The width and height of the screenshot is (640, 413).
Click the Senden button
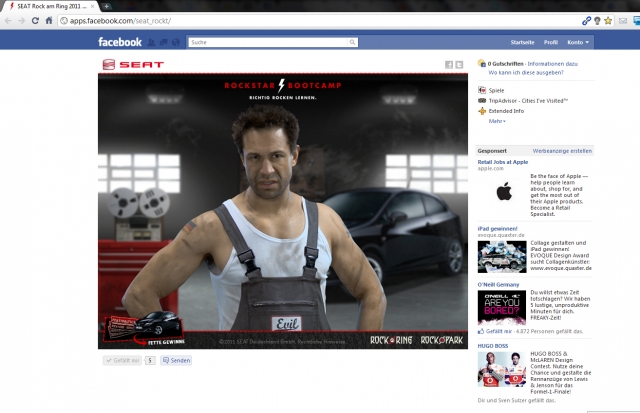tap(176, 360)
